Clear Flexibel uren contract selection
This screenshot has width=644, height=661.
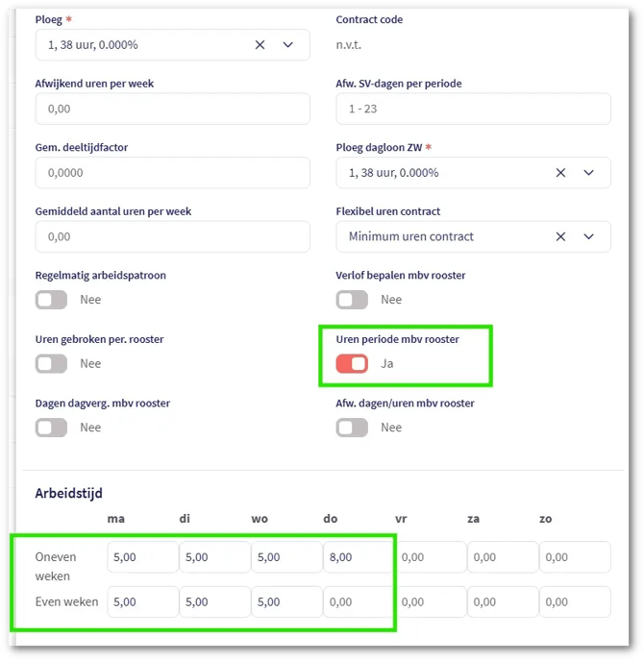pyautogui.click(x=561, y=236)
